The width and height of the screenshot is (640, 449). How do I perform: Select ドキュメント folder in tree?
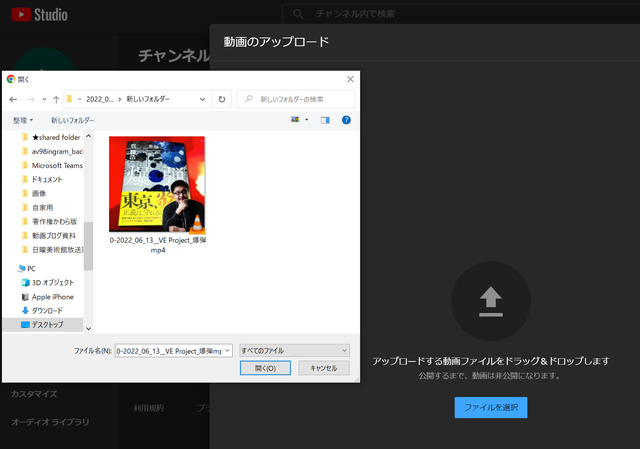pos(42,179)
